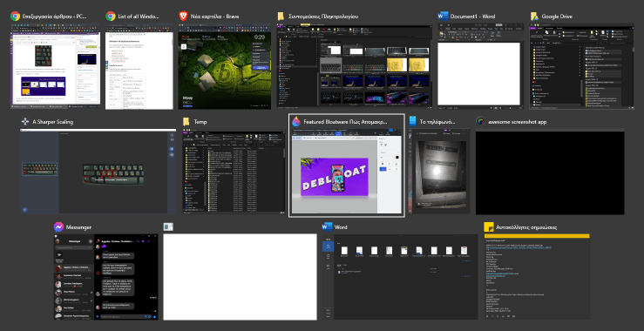The image size is (644, 331).
Task: Open the 'Το τηλέφωνό...' window preview
Action: [439, 172]
